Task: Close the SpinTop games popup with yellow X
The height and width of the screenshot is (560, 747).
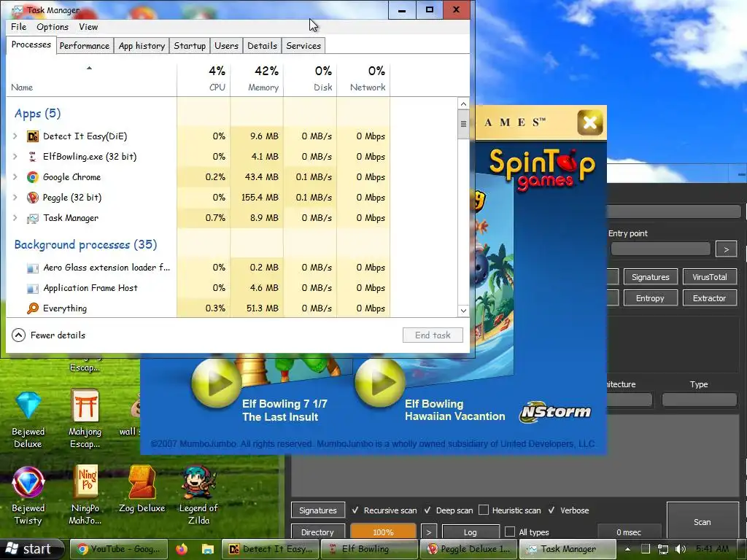Action: (x=589, y=122)
